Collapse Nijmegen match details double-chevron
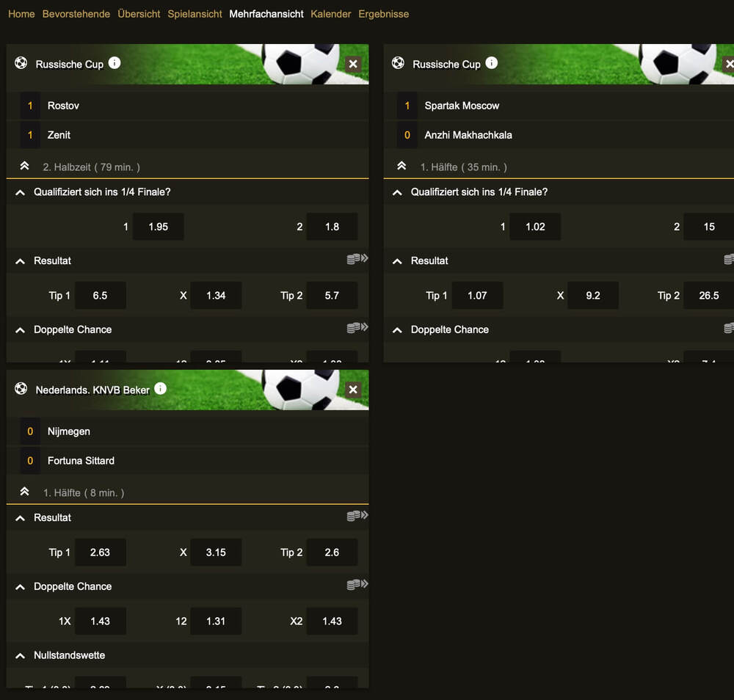The image size is (734, 700). [x=24, y=492]
